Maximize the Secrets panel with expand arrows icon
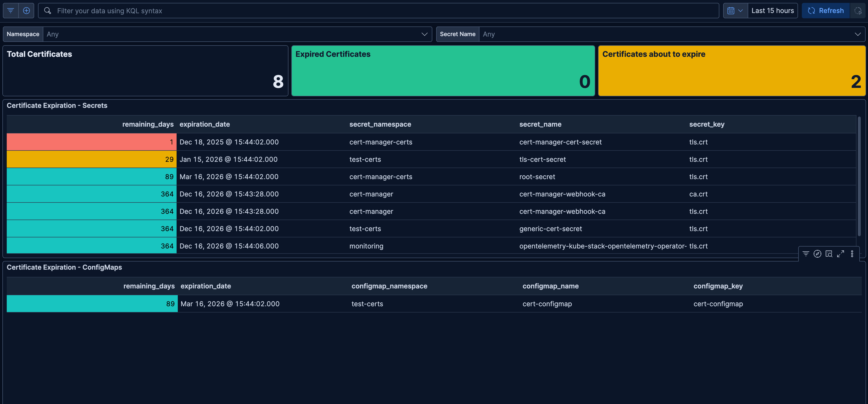 pos(841,254)
